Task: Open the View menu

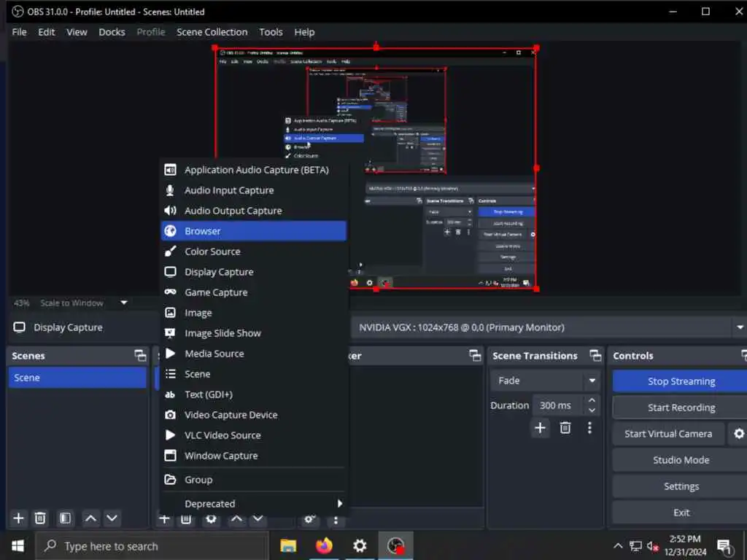Action: 77,32
